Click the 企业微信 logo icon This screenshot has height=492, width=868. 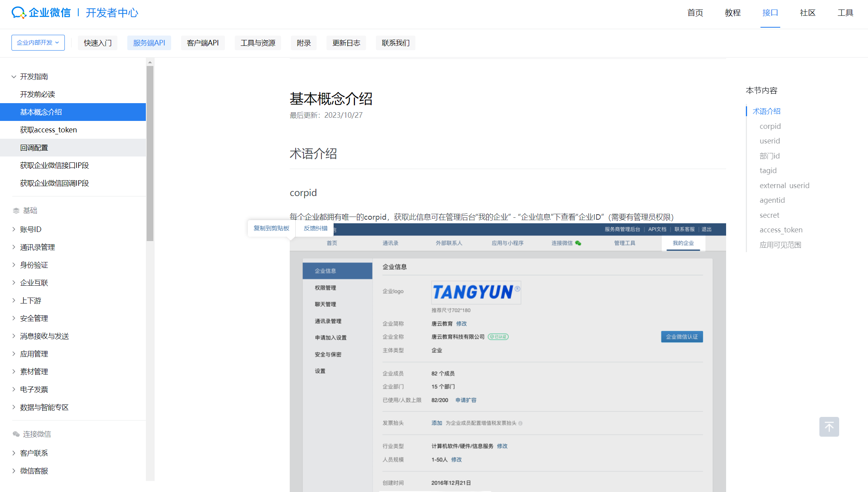pos(19,13)
